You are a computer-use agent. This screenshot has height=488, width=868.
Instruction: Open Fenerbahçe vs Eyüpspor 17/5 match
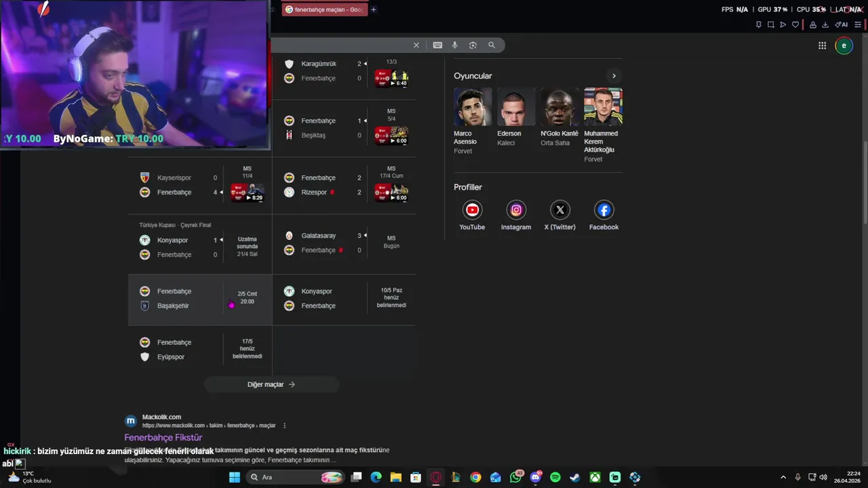(x=200, y=350)
